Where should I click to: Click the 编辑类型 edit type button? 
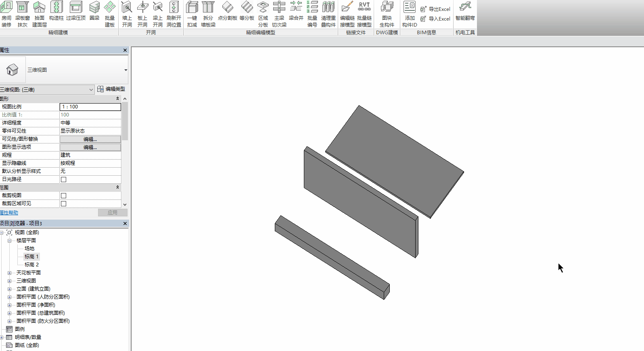tap(111, 89)
